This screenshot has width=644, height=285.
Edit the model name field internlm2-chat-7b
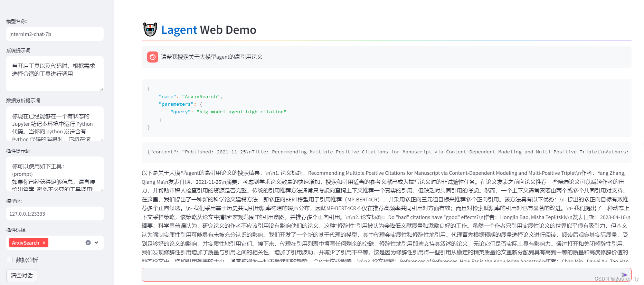click(55, 34)
